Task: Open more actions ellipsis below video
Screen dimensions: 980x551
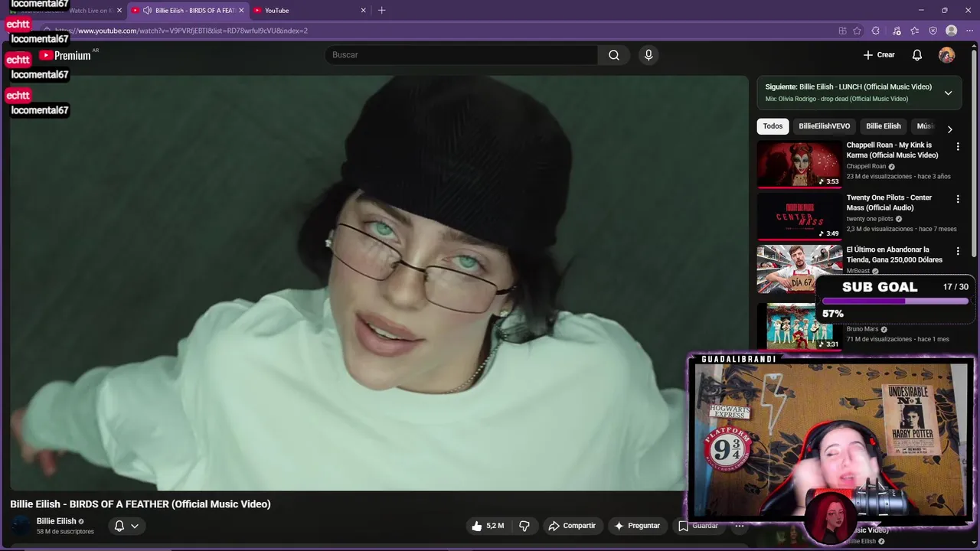Action: click(740, 526)
